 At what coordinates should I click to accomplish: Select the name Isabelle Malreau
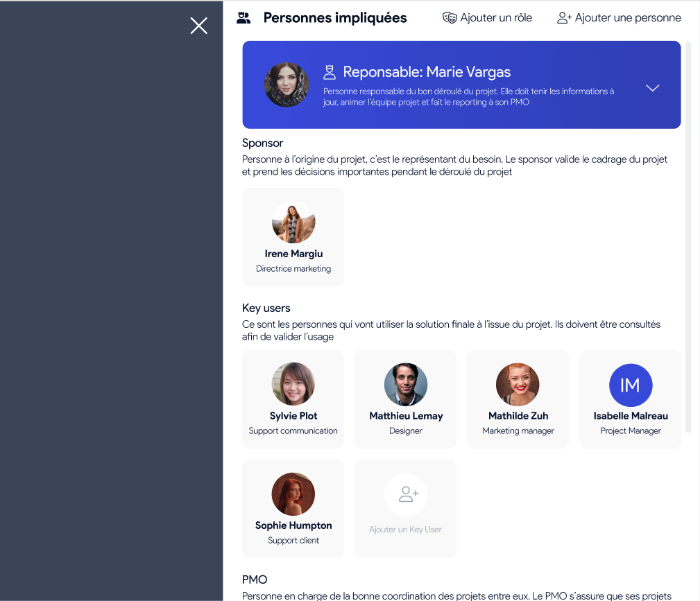point(631,416)
